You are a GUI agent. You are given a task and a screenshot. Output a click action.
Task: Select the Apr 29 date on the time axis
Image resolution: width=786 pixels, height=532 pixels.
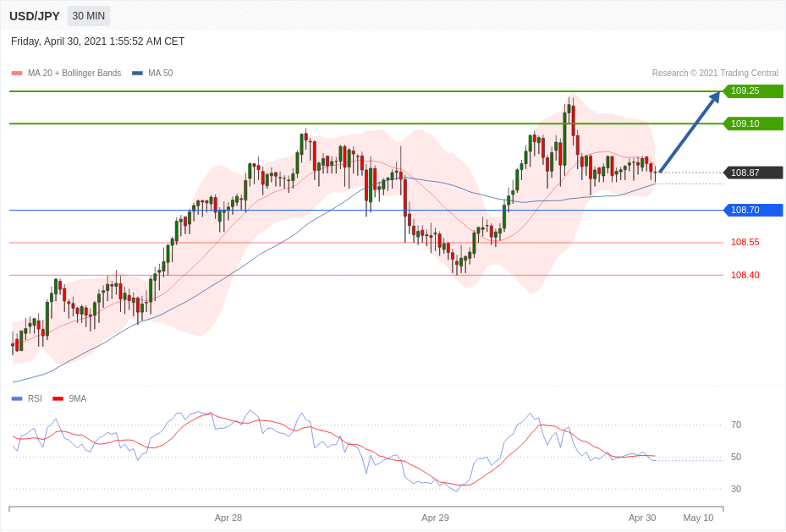click(x=435, y=518)
